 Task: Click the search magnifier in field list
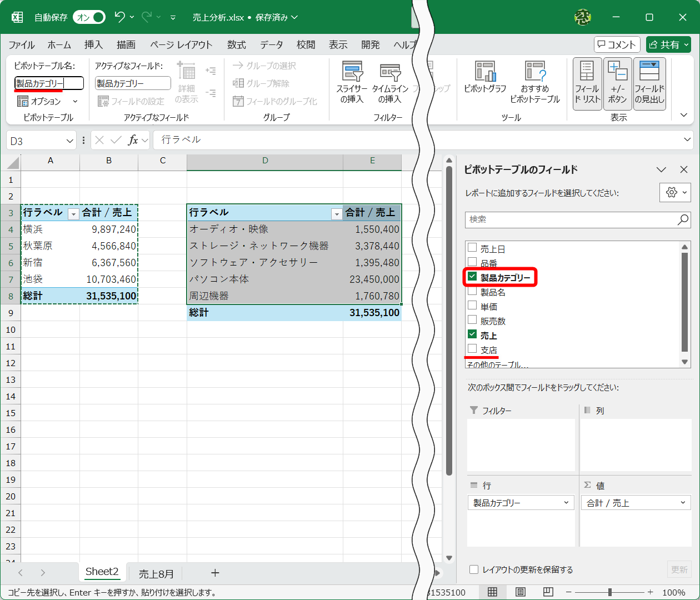683,219
